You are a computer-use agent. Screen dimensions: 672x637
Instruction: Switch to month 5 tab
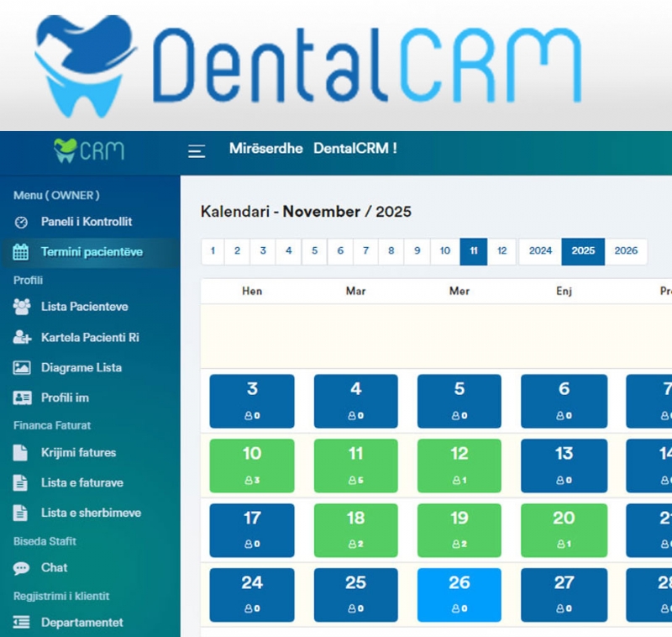314,251
